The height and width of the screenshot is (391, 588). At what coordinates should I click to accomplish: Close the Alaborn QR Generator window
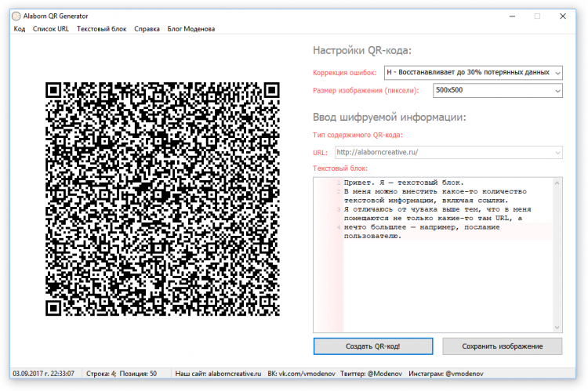[563, 16]
